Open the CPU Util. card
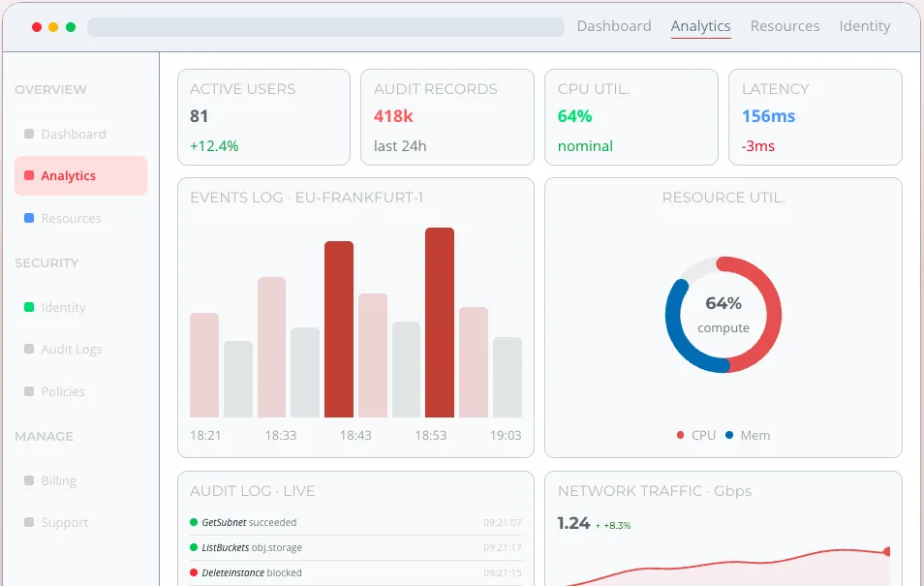Screen dimensions: 924x586 pyautogui.click(x=631, y=117)
